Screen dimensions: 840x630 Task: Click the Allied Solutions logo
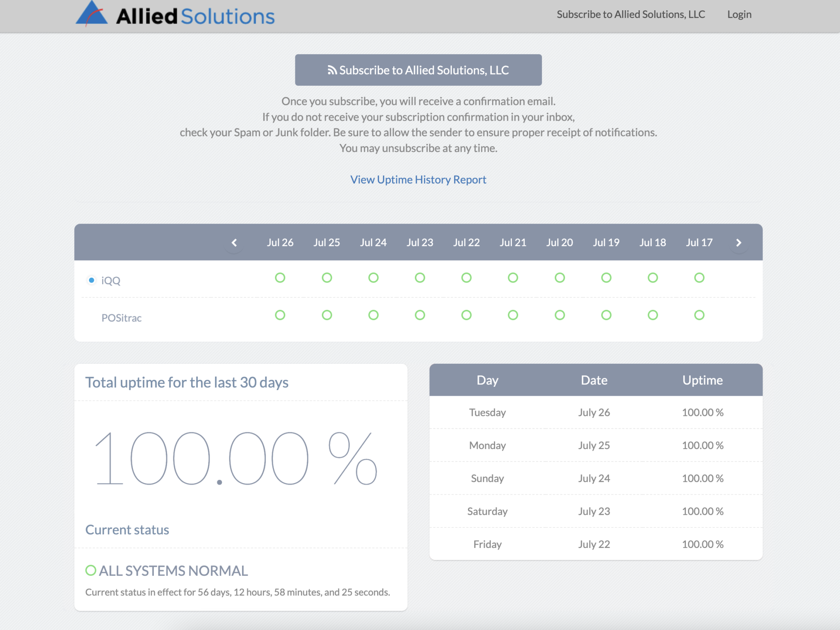[x=175, y=16]
